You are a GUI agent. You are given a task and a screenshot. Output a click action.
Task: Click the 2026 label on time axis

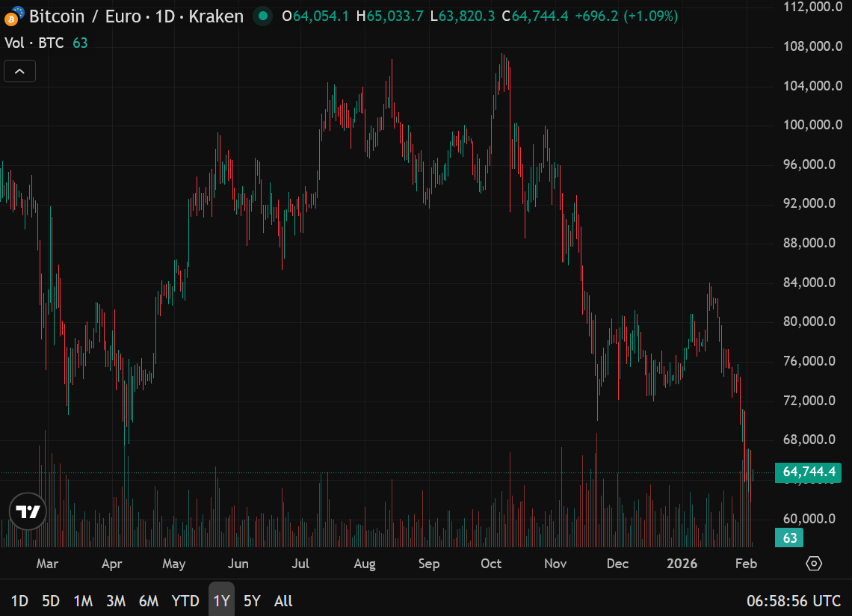tap(682, 564)
